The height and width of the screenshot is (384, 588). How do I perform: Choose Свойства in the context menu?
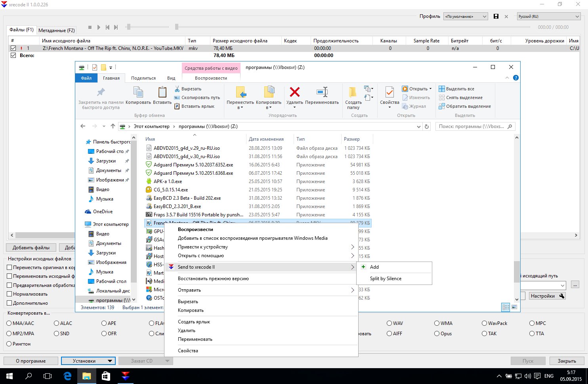coord(261,351)
